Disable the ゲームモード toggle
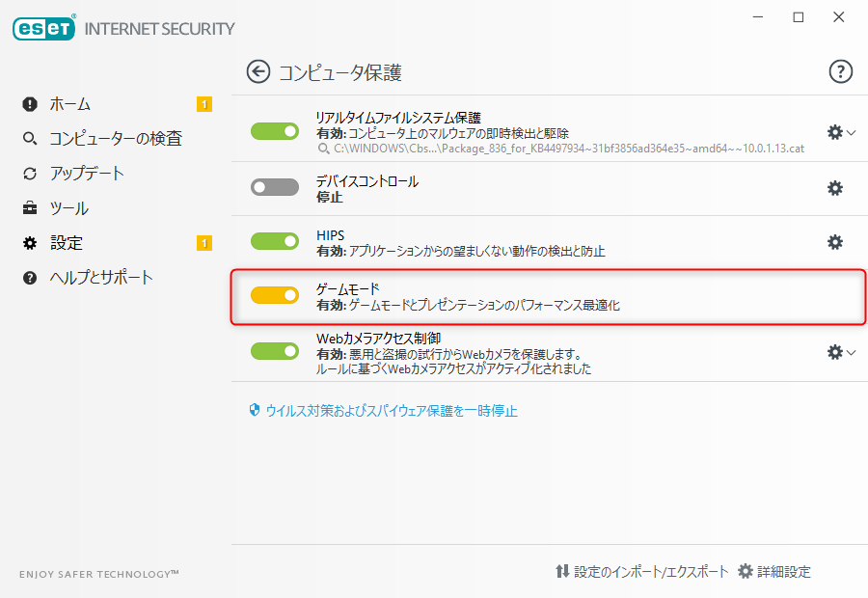868x598 pixels. coord(275,295)
